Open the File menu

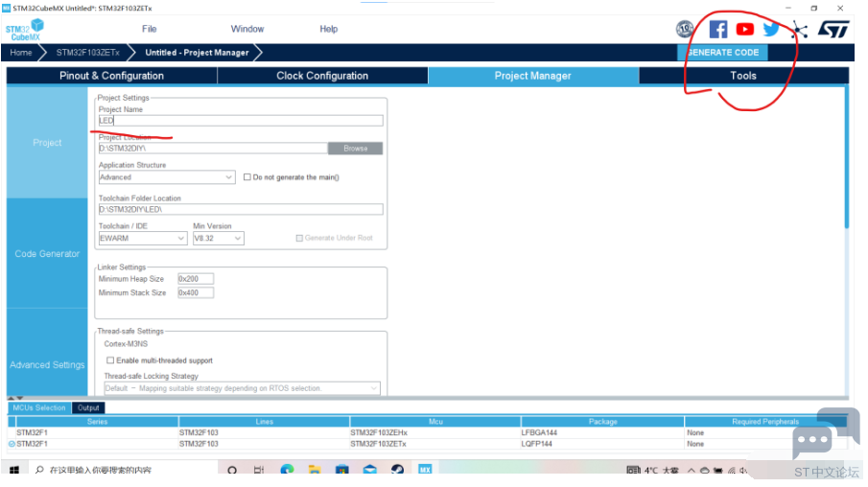tap(150, 29)
